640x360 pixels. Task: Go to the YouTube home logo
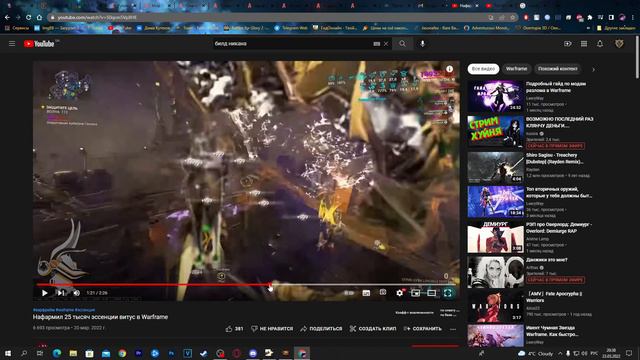(x=39, y=44)
